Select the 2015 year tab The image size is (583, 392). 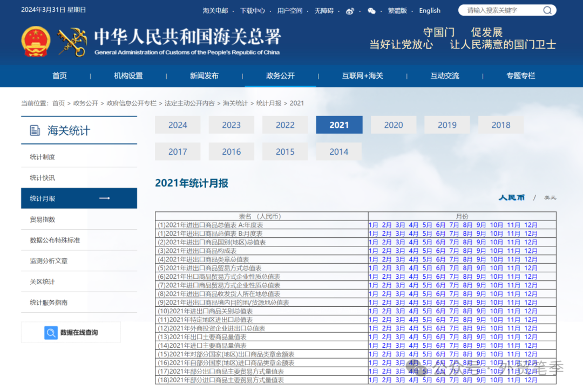(285, 152)
